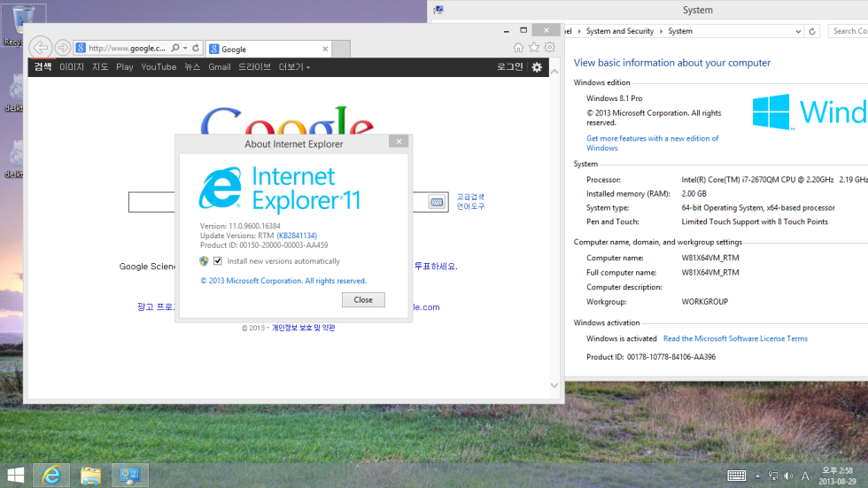Image resolution: width=868 pixels, height=488 pixels.
Task: Open Google settings gear in black bar
Action: tap(537, 67)
